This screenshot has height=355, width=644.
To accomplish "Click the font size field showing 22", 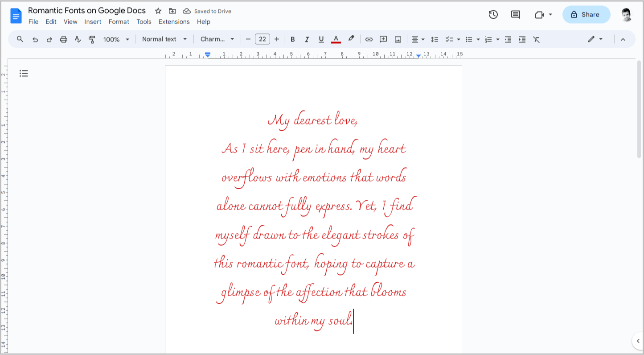I will (263, 39).
